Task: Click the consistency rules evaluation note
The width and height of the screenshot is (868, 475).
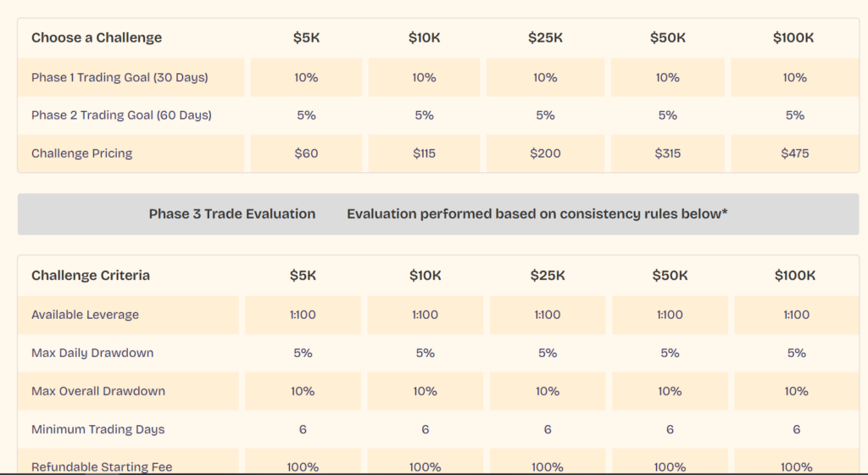Action: pos(537,214)
